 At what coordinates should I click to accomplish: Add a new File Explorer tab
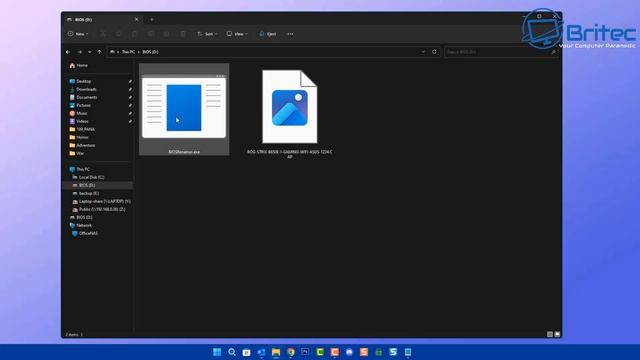[152, 19]
